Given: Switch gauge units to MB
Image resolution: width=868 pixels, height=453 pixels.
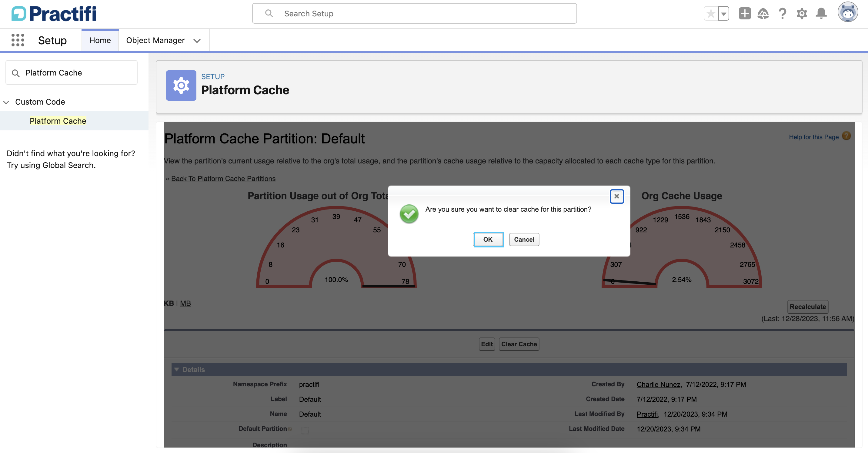Looking at the screenshot, I should tap(185, 303).
